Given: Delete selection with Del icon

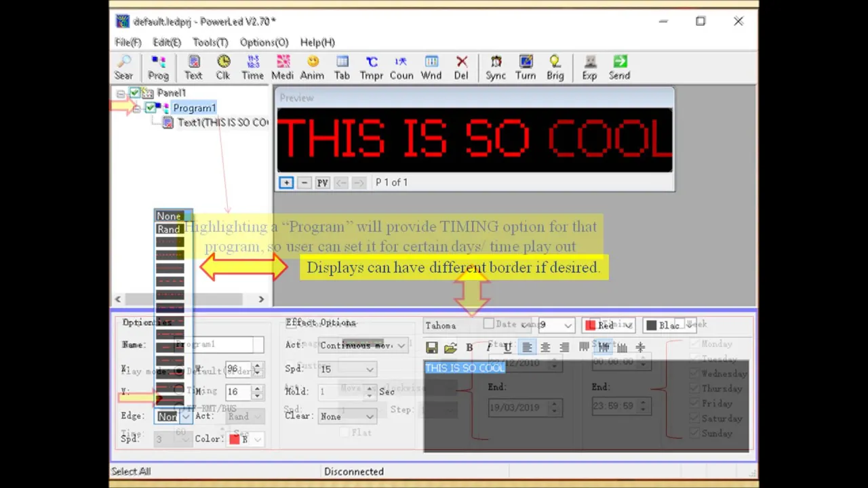Looking at the screenshot, I should [461, 68].
